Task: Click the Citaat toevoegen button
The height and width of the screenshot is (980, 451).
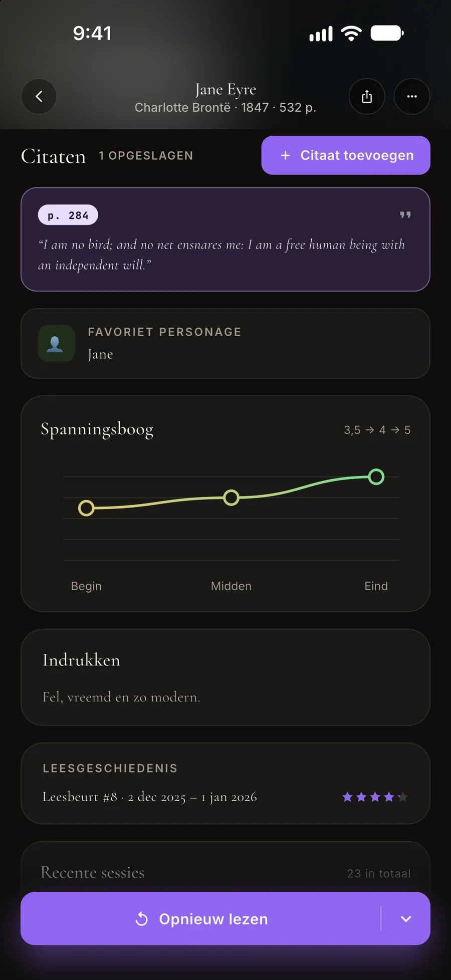Action: coord(346,155)
